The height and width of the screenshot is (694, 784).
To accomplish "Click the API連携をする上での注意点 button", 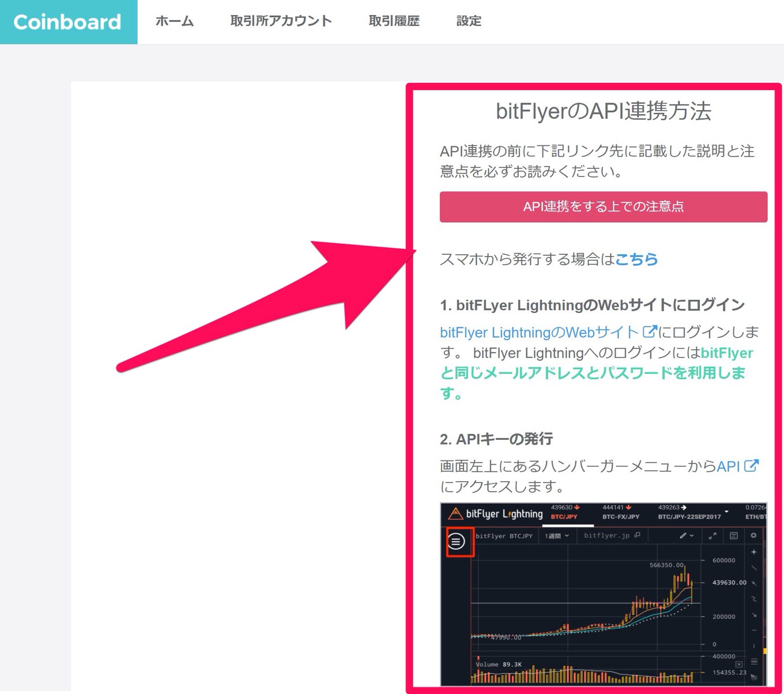I will pyautogui.click(x=604, y=207).
